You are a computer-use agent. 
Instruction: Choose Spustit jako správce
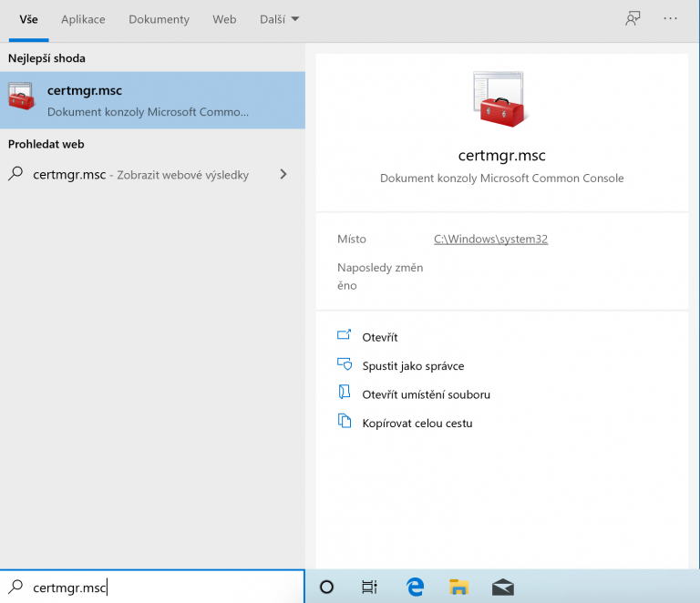tap(413, 366)
